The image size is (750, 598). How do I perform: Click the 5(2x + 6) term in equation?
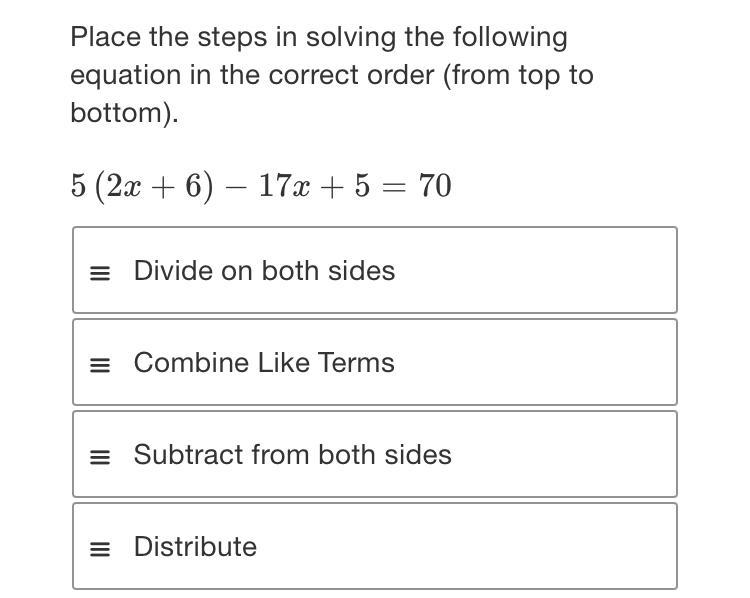[142, 187]
